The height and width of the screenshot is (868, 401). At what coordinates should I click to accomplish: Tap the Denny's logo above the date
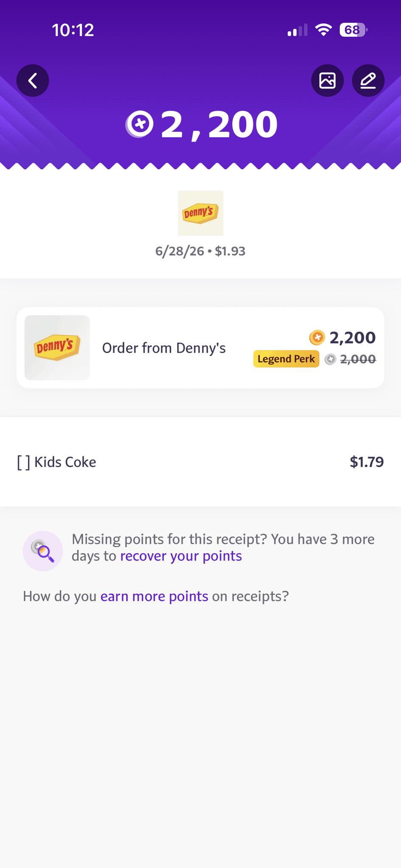pos(200,213)
